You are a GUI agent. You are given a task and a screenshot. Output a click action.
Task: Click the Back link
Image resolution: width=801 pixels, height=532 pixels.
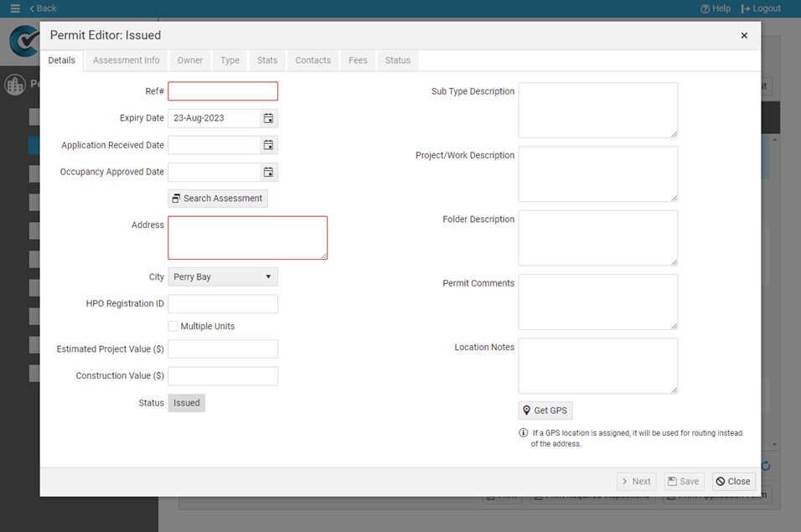[43, 8]
